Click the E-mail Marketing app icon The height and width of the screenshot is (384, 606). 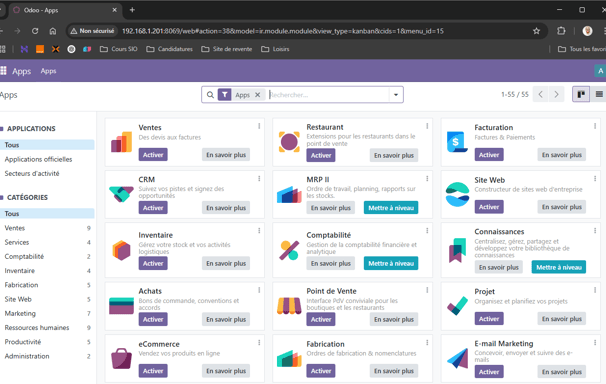point(457,359)
